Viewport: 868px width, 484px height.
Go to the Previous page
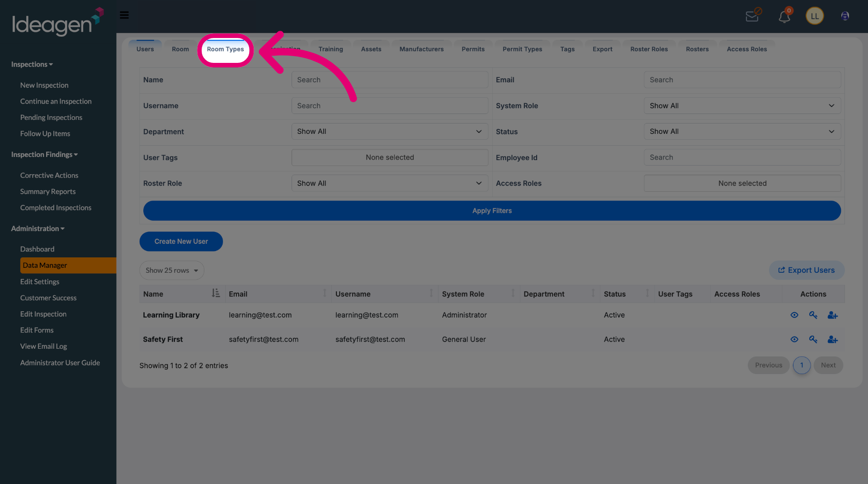coord(768,365)
